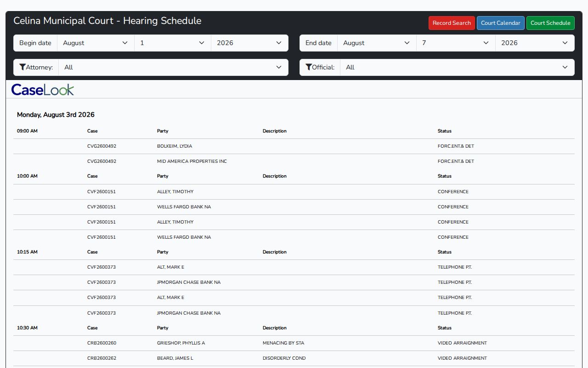Click FORC.ENT.& DET status for BOLKEIM
The height and width of the screenshot is (368, 588).
[456, 146]
